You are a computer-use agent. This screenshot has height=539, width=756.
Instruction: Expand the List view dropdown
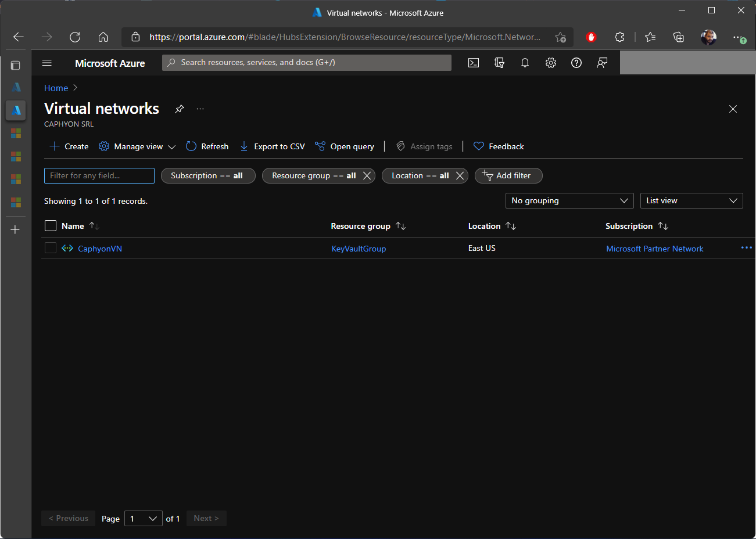point(691,200)
